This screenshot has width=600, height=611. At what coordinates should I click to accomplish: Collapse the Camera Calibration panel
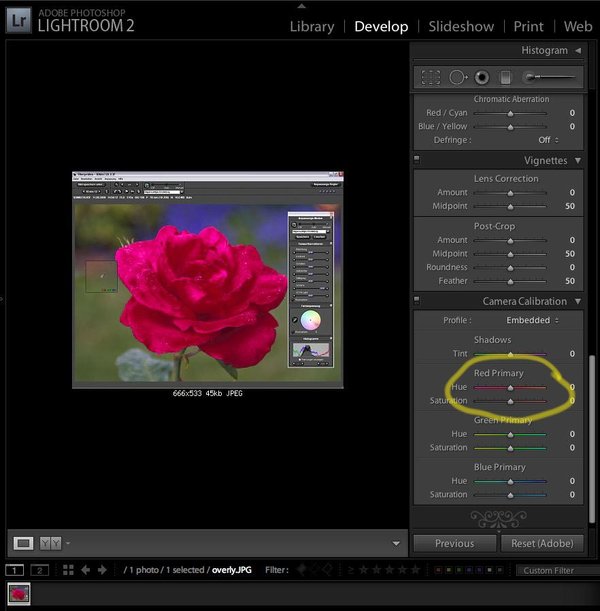click(578, 301)
